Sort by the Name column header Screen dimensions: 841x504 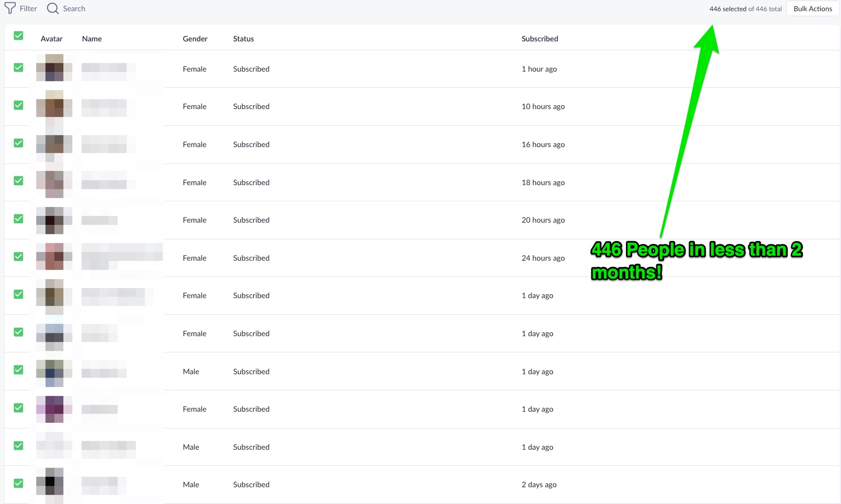click(92, 39)
